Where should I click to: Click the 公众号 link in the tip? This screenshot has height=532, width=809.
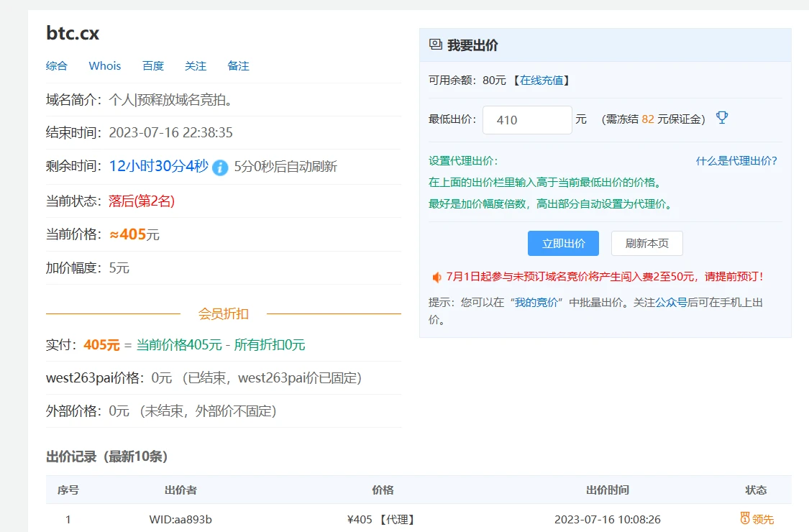coord(671,303)
